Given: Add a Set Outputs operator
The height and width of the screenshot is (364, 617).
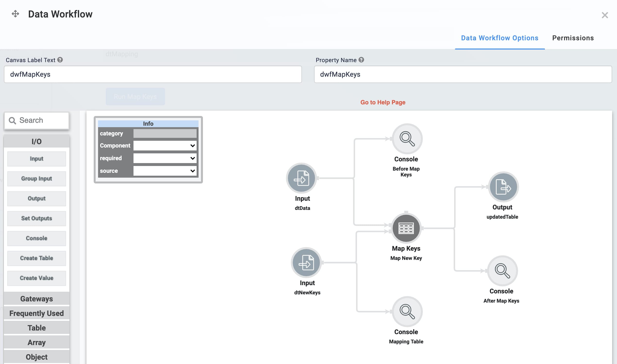Looking at the screenshot, I should click(37, 218).
